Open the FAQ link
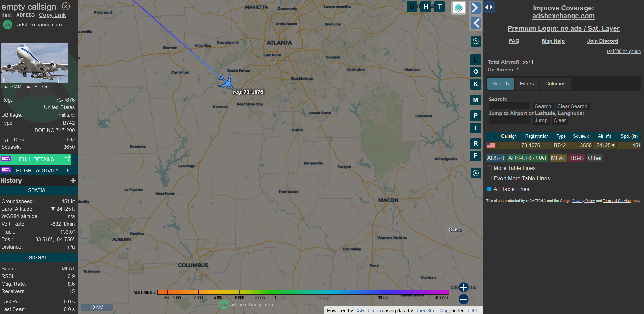The width and height of the screenshot is (644, 314). [514, 41]
